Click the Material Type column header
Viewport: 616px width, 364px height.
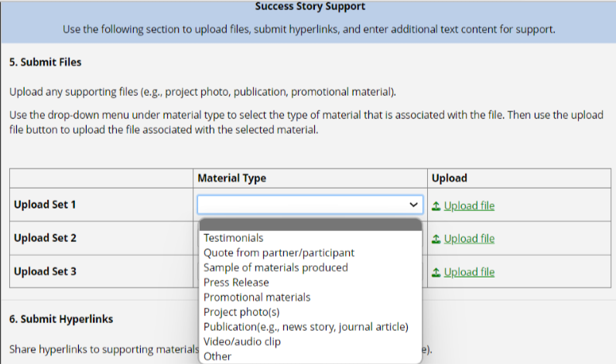232,178
